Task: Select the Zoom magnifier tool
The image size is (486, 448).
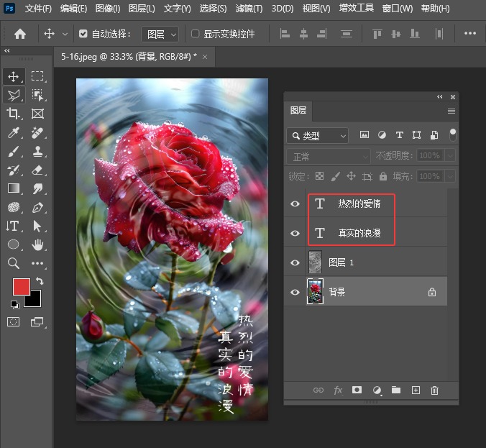Action: [14, 263]
